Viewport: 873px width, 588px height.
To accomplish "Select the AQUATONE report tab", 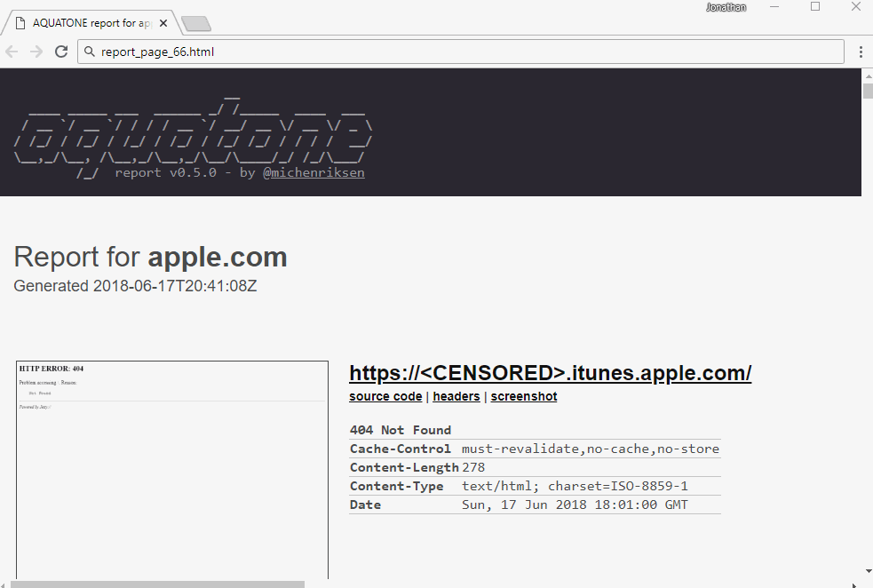I will [x=91, y=23].
